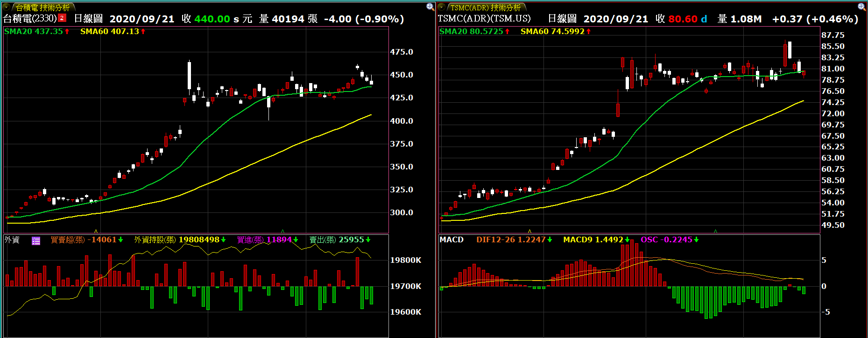The height and width of the screenshot is (338, 868).
Task: Click the zoom magnifier in 台積電 panel
Action: point(430,7)
